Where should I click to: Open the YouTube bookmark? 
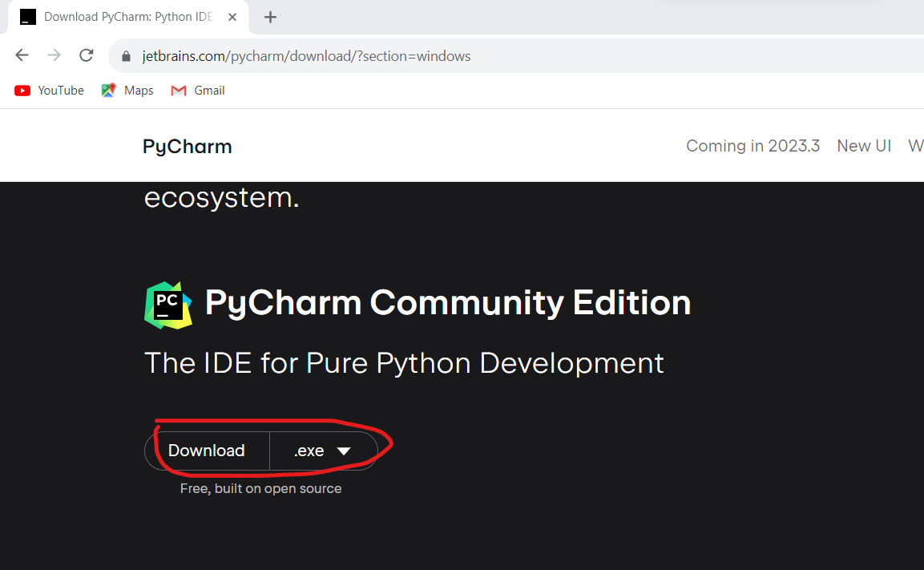pos(50,90)
